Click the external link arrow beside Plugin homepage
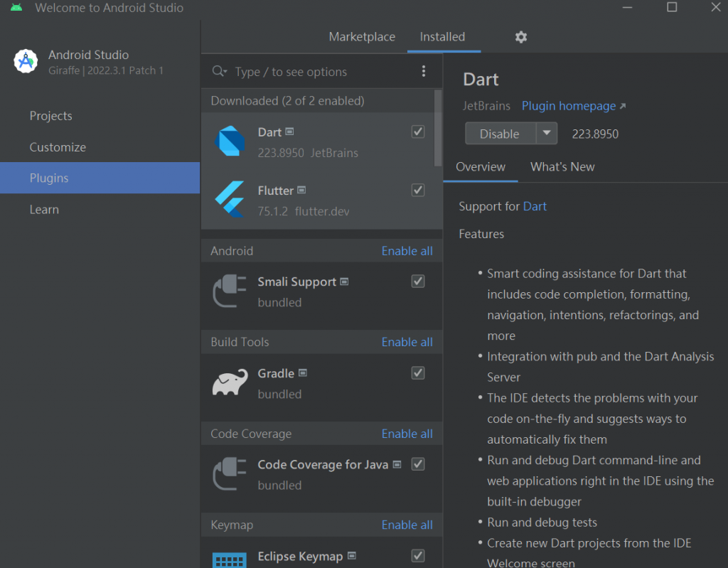The image size is (728, 568). tap(623, 107)
